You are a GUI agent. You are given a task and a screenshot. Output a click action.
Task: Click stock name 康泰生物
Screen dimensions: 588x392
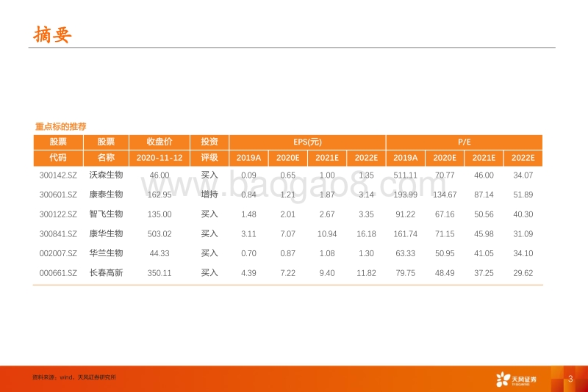[x=106, y=195]
